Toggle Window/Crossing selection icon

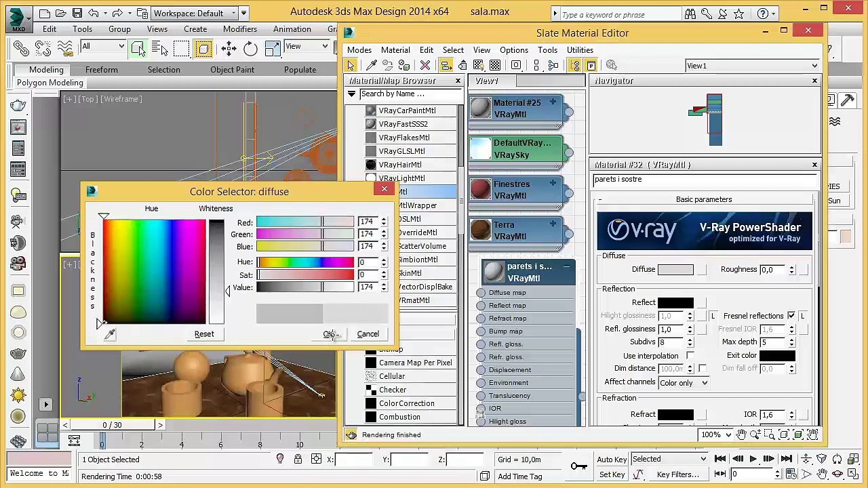coord(203,48)
